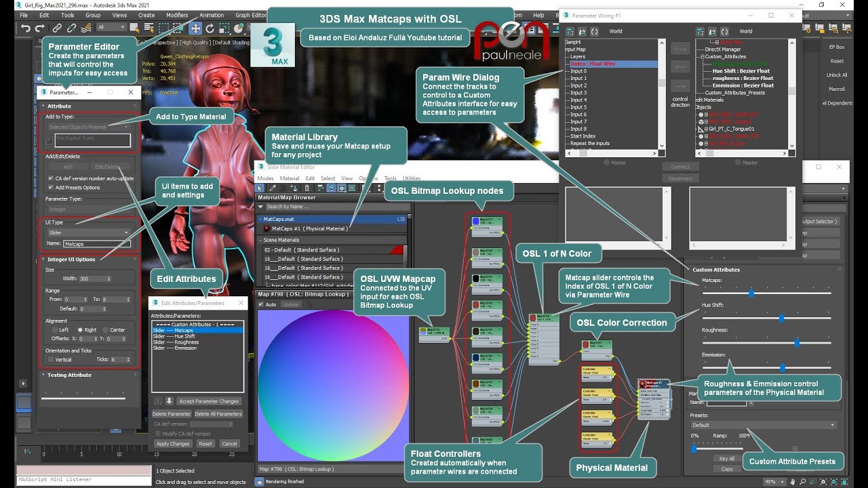This screenshot has height=488, width=868.
Task: Click left Refresh Tree View icon
Action: tap(594, 31)
